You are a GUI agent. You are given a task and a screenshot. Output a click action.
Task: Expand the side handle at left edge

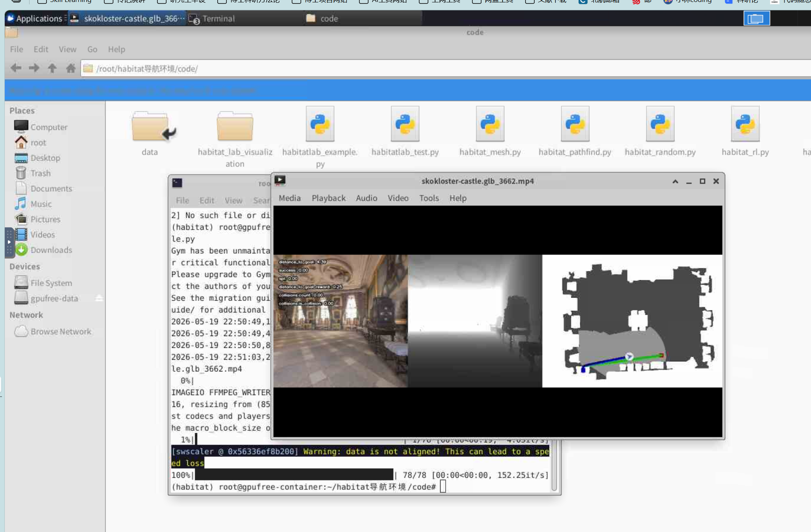pyautogui.click(x=9, y=242)
